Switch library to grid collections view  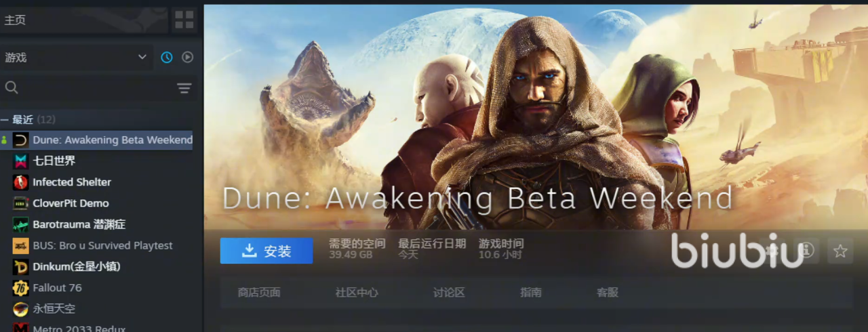[x=184, y=20]
